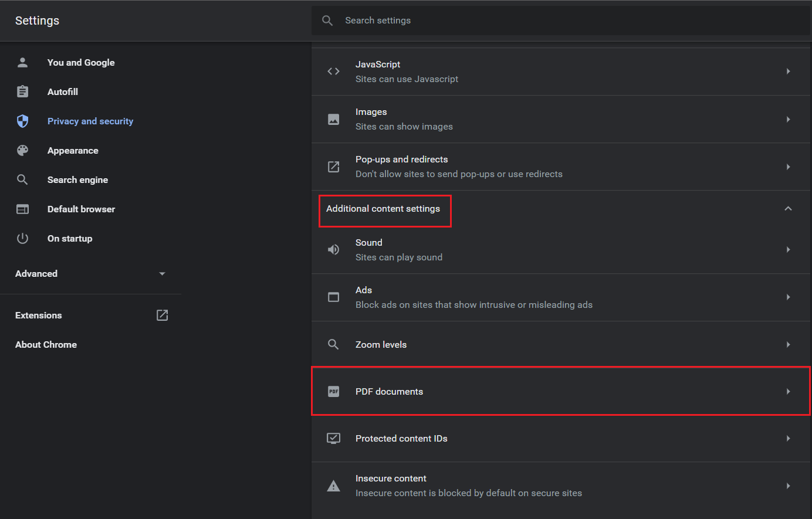Screen dimensions: 812x519
Task: Open Extensions via external link icon
Action: point(163,316)
